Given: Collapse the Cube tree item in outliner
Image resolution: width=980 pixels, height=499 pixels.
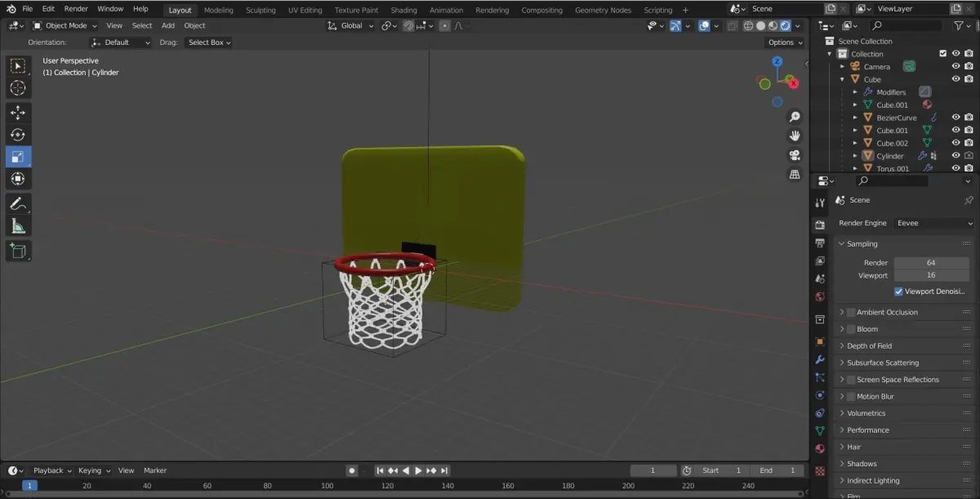Looking at the screenshot, I should point(842,79).
